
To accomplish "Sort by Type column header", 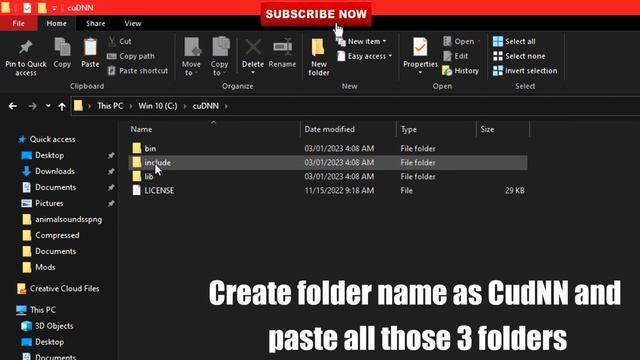I will click(x=409, y=129).
